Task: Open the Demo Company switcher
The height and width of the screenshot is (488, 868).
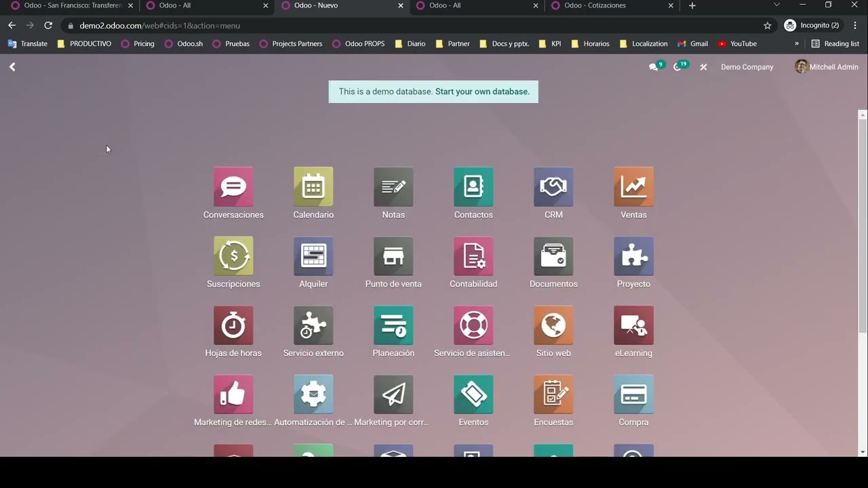Action: (x=747, y=67)
